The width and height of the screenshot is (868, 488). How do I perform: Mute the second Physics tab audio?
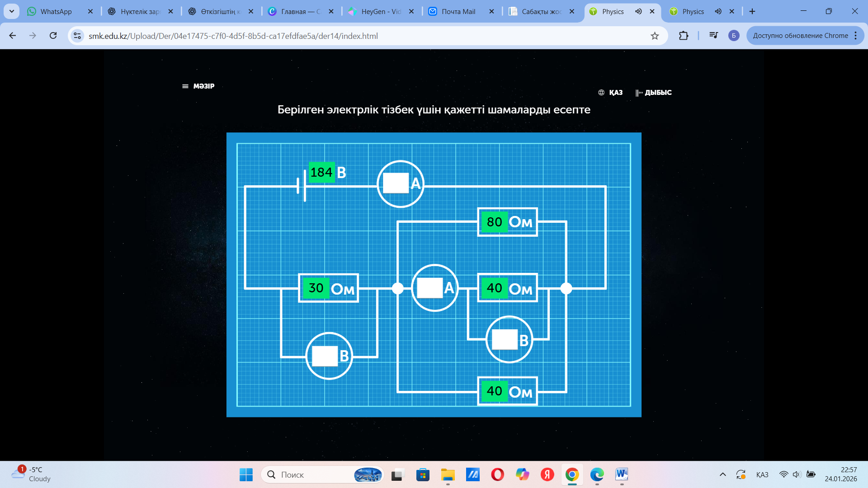pyautogui.click(x=718, y=11)
